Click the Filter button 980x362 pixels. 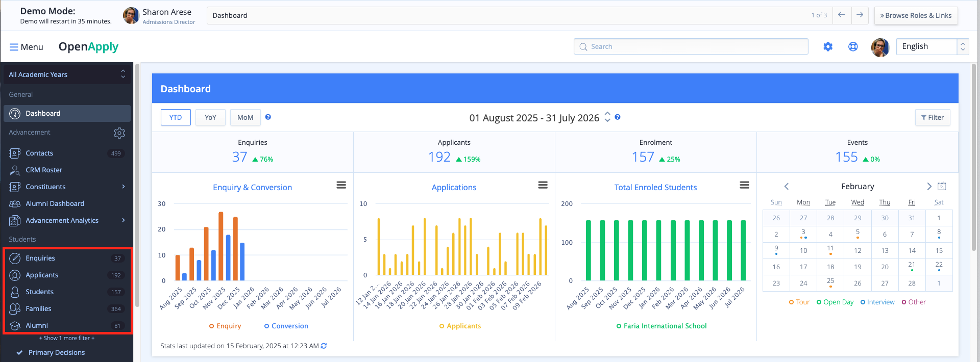coord(933,117)
